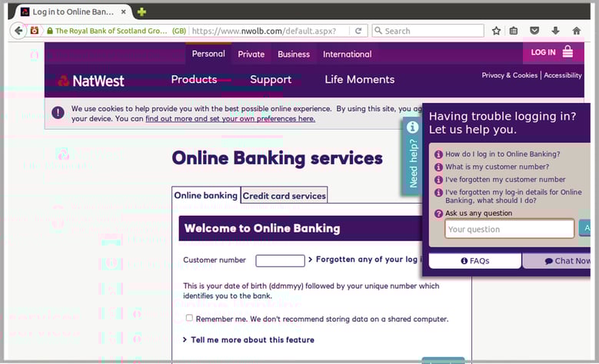Bookmark this page with the star icon

(496, 31)
